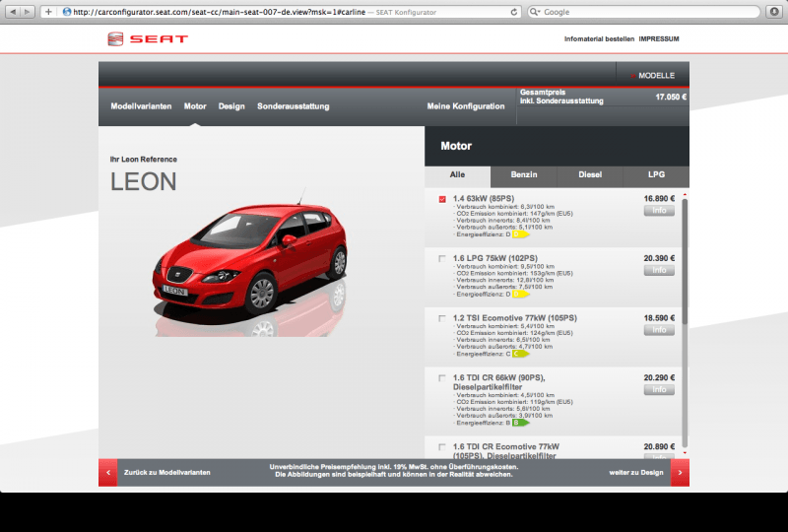Click the price 16.890 €

[x=659, y=199]
